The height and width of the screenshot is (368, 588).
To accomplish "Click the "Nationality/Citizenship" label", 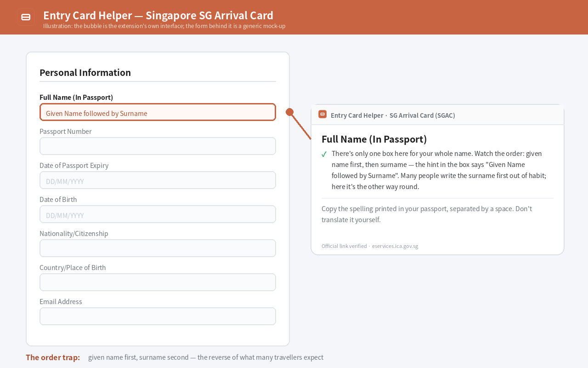I will coord(74,234).
